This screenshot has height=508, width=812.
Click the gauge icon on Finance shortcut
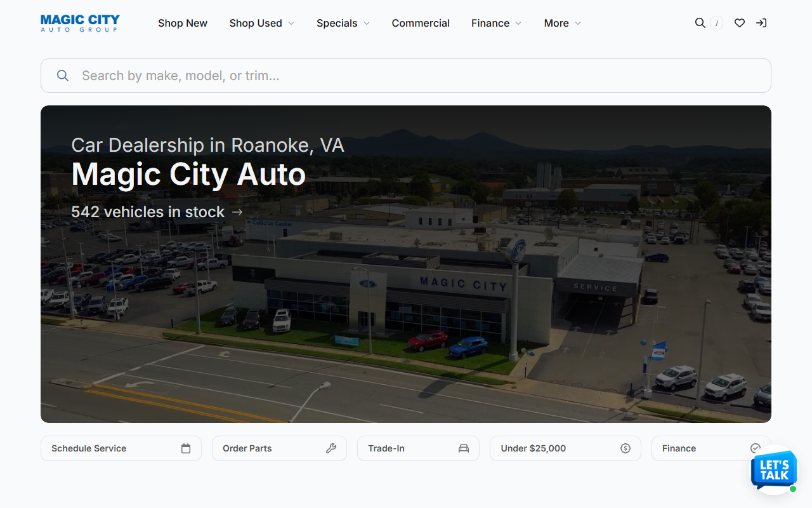tap(756, 448)
